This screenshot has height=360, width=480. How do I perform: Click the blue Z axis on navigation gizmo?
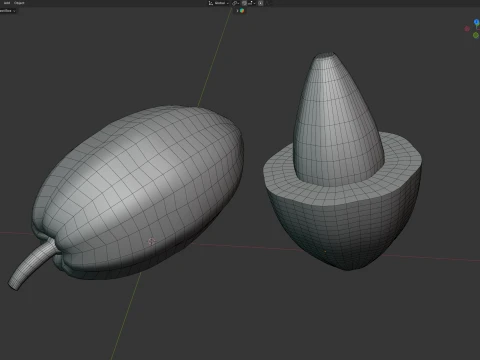[477, 22]
